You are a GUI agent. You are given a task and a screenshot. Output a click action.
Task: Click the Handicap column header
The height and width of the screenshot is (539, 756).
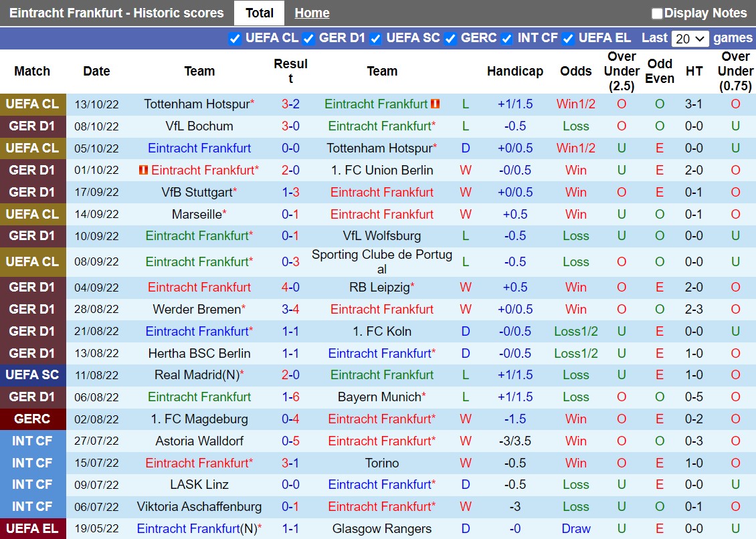point(515,72)
